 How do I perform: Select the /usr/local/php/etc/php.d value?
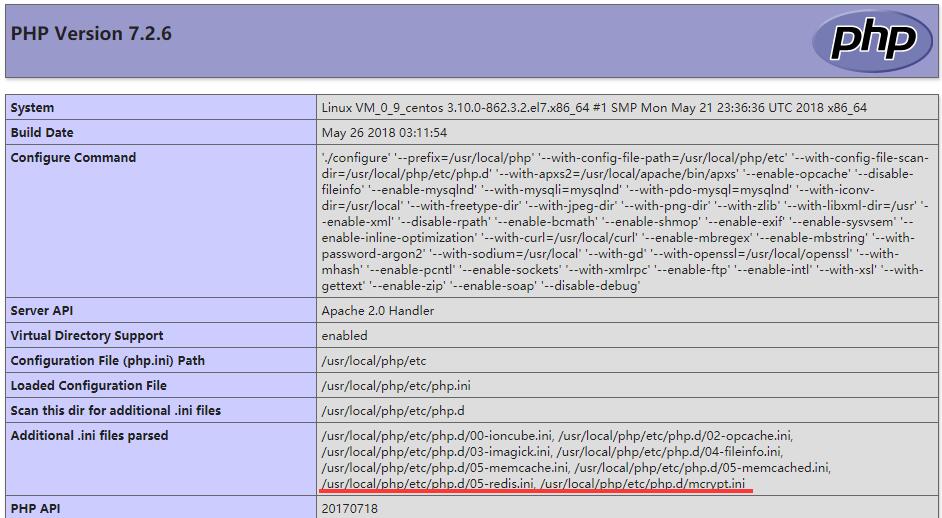coord(393,410)
